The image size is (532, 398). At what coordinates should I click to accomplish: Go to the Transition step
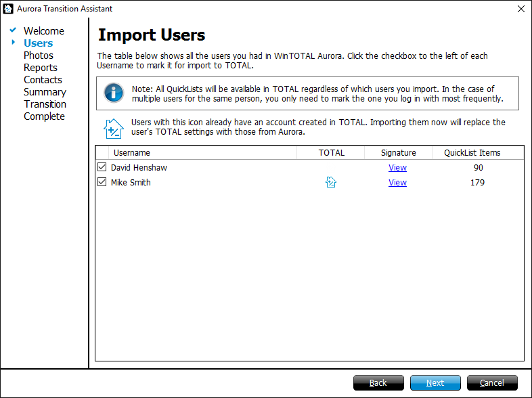pyautogui.click(x=45, y=104)
